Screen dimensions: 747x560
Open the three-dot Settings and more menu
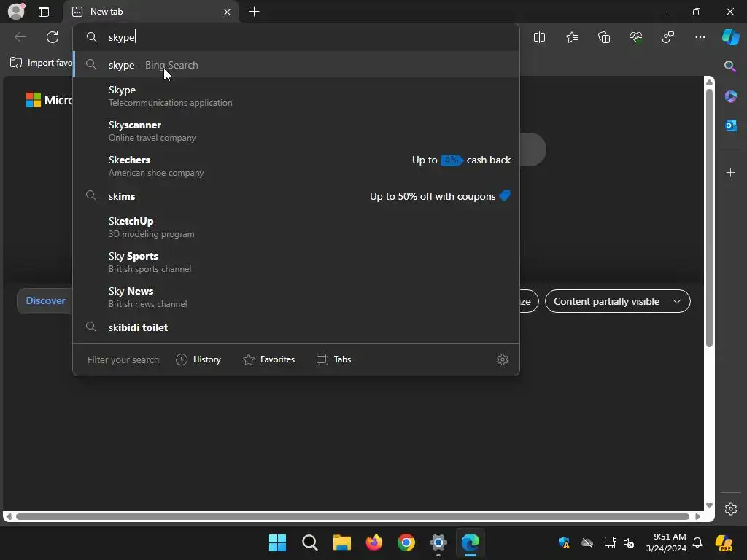(x=700, y=37)
